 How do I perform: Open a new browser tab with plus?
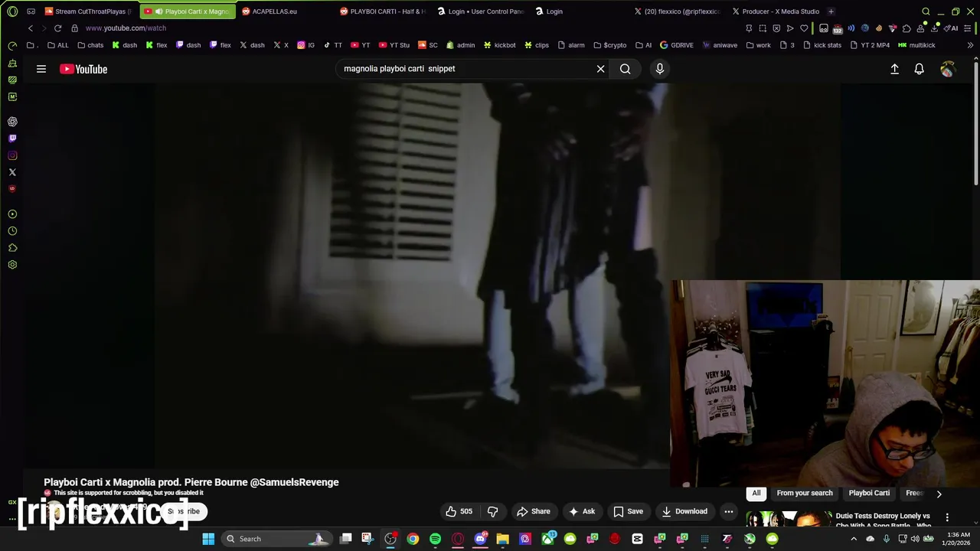point(831,11)
